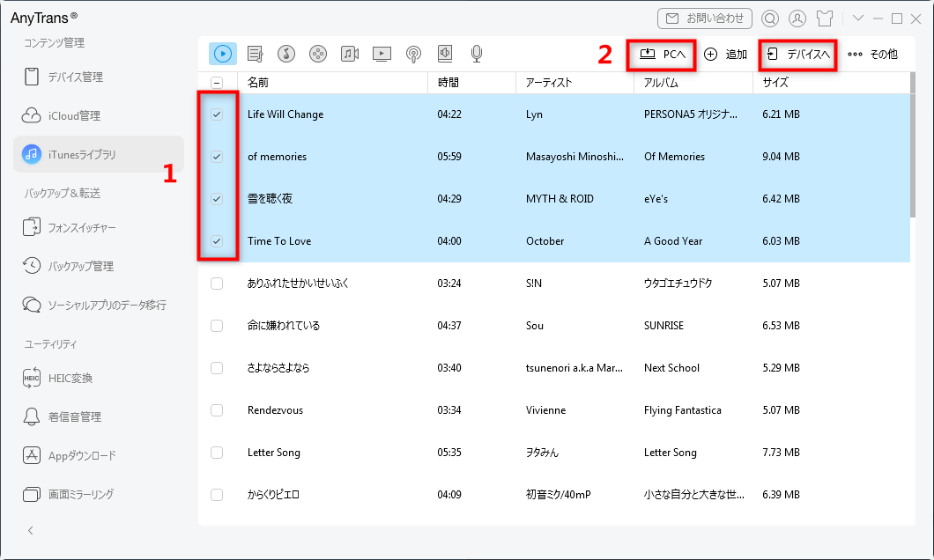Click the PCへ export button

[662, 55]
